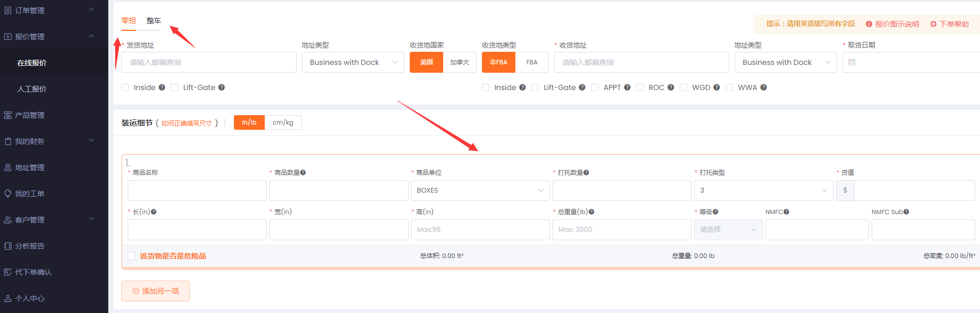
Task: Click the help icon beside 打托数量
Action: pyautogui.click(x=587, y=173)
